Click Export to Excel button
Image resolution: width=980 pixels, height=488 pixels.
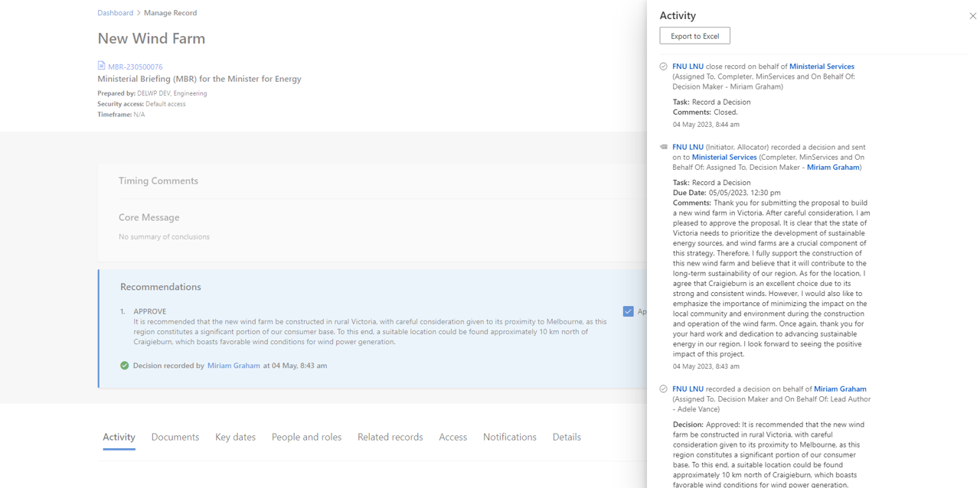694,36
